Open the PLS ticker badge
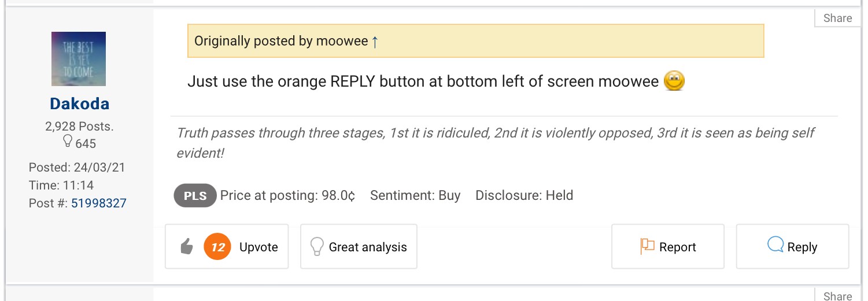 195,196
